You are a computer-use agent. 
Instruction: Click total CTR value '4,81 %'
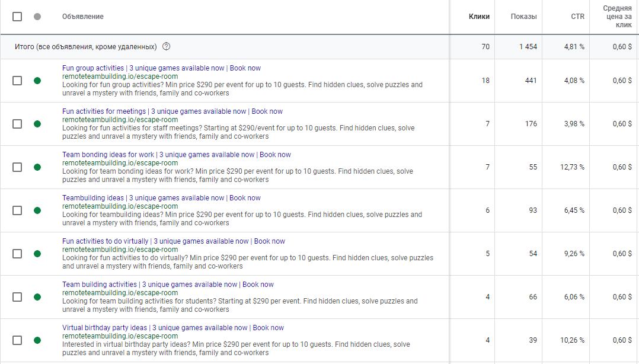click(x=574, y=46)
